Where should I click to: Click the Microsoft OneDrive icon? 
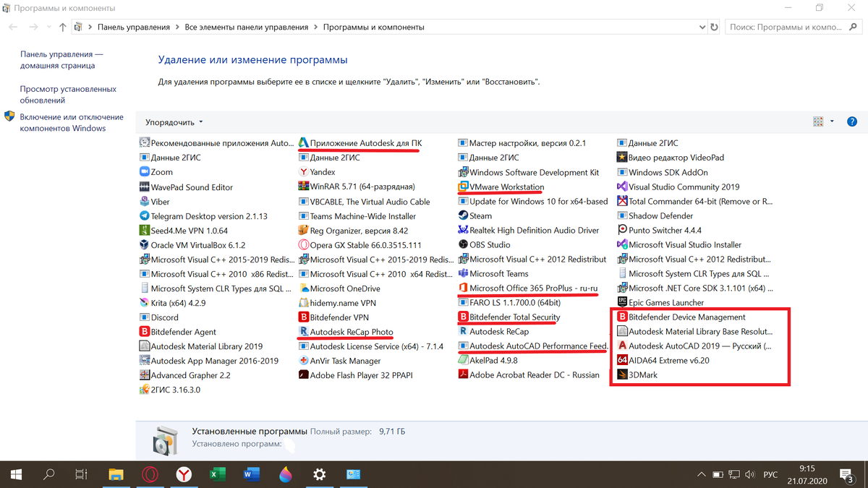coord(304,288)
